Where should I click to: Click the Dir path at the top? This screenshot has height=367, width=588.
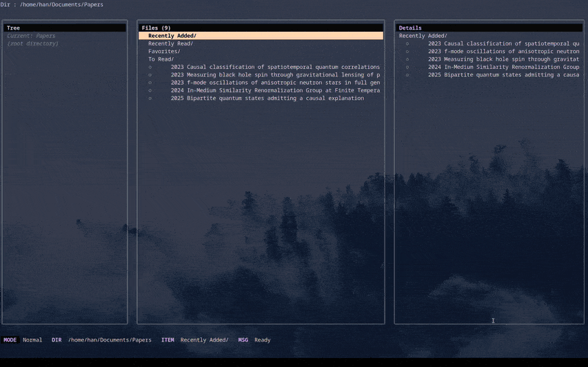pyautogui.click(x=52, y=5)
